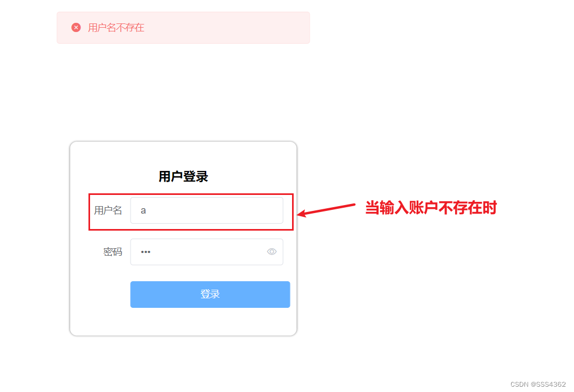This screenshot has height=392, width=574.
Task: Click the CSDN @SSS4362 watermark
Action: coord(538,385)
